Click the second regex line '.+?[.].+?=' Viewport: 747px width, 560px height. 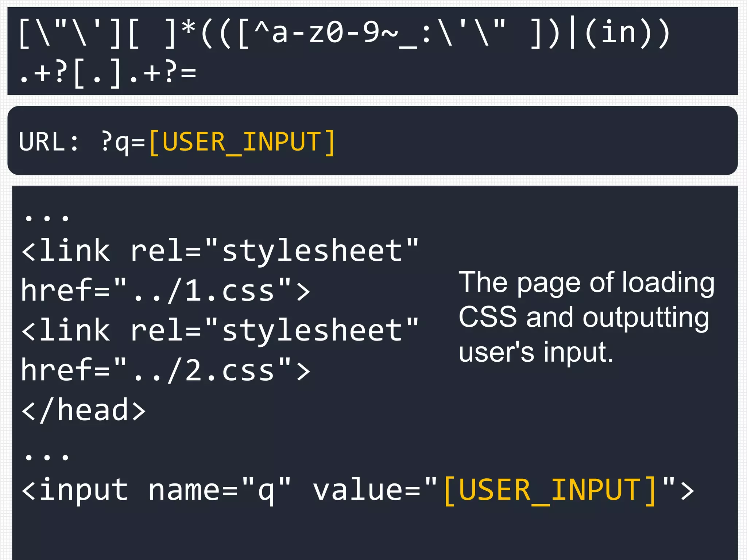tap(108, 73)
